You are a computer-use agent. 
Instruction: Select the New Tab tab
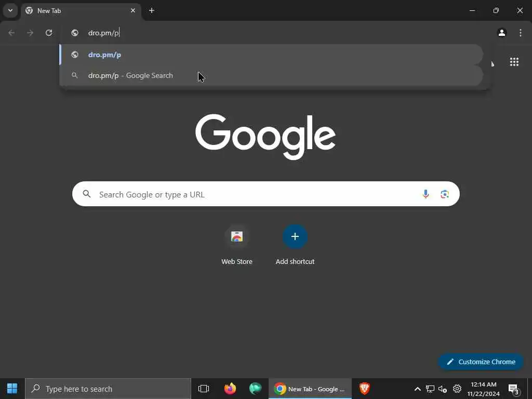pos(81,11)
